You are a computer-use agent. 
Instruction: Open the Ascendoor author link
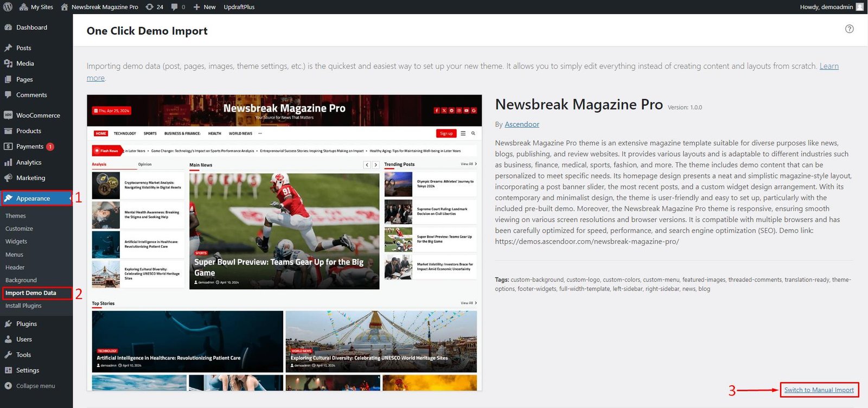(522, 124)
